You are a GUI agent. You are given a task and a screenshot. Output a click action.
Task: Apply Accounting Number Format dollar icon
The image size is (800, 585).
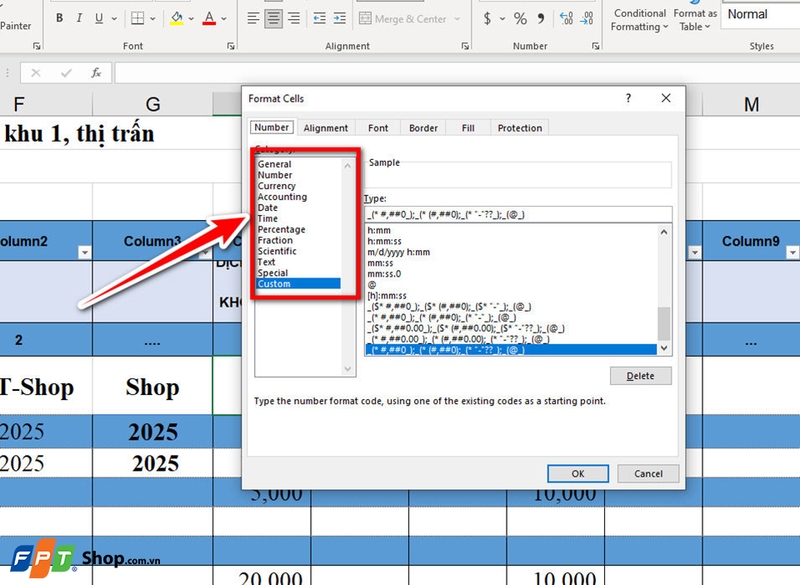[487, 18]
